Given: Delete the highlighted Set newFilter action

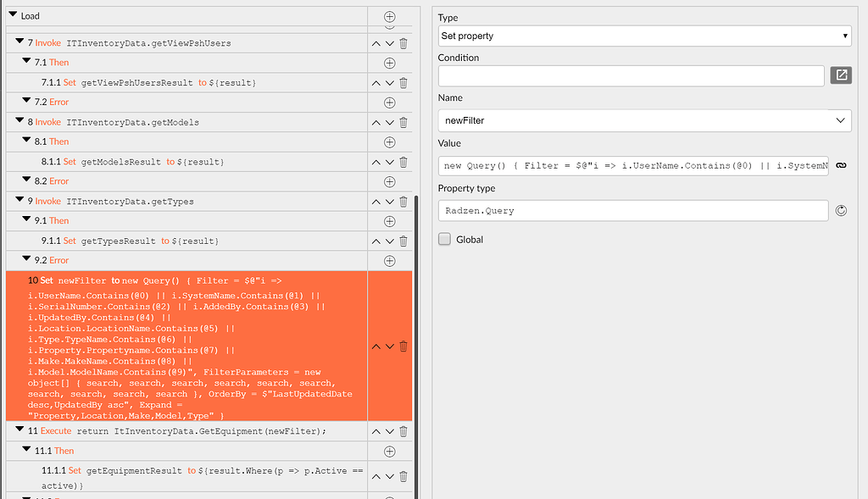Looking at the screenshot, I should (x=403, y=346).
